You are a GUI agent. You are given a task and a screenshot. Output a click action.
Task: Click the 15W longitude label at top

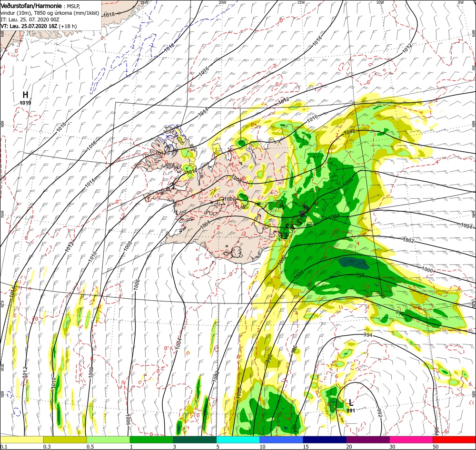(301, 2)
